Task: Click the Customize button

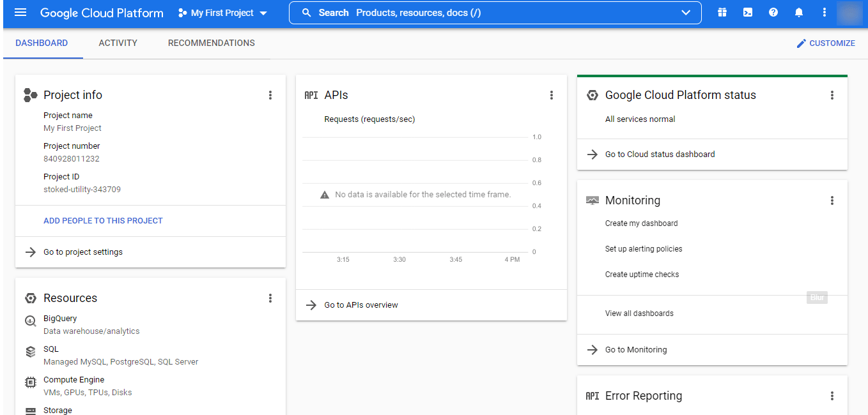Action: [x=825, y=43]
